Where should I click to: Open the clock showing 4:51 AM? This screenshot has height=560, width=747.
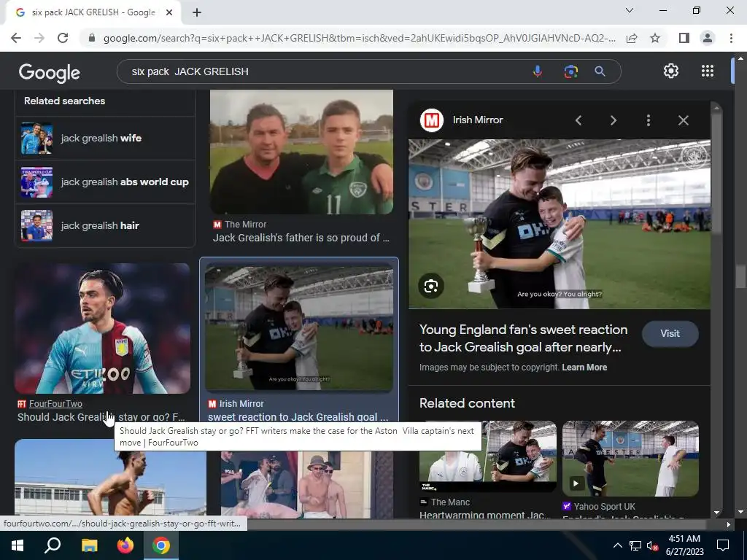(684, 545)
